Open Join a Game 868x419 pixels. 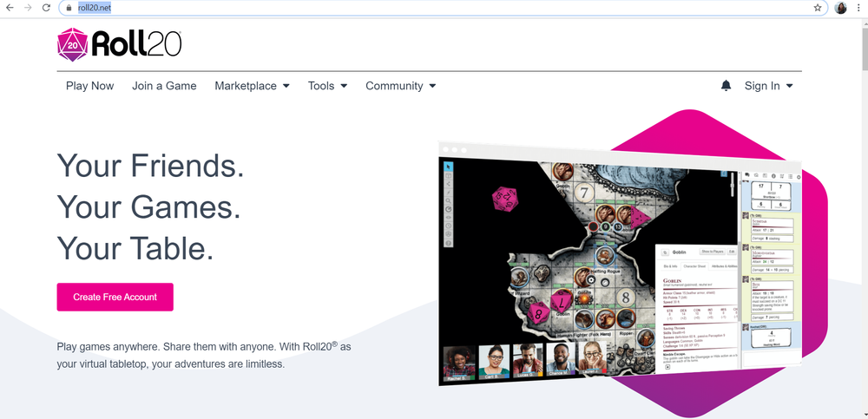[164, 86]
